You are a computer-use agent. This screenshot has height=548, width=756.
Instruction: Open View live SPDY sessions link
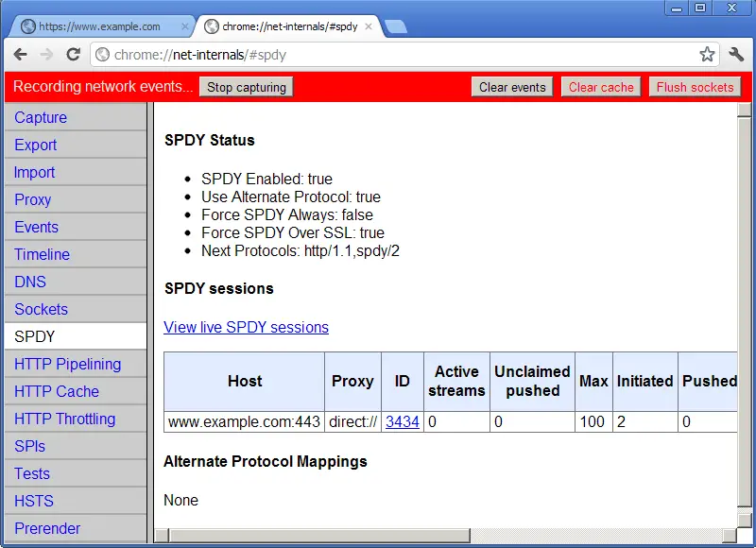click(x=246, y=328)
